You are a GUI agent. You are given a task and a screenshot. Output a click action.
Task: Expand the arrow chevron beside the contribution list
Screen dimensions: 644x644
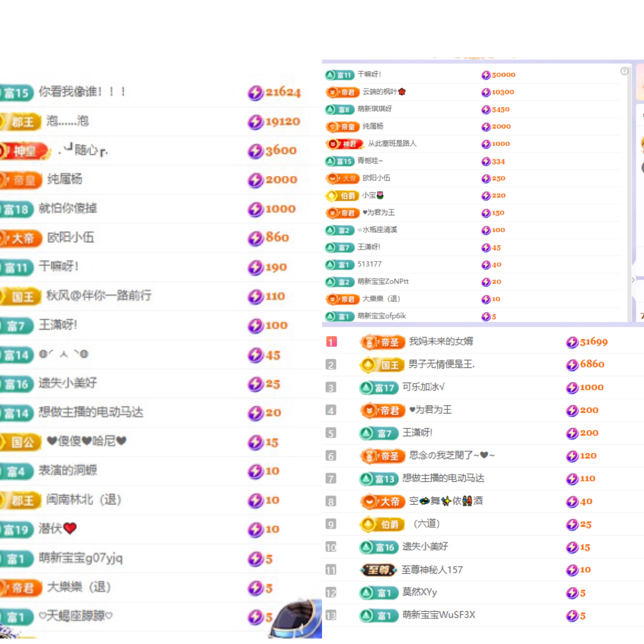click(633, 280)
